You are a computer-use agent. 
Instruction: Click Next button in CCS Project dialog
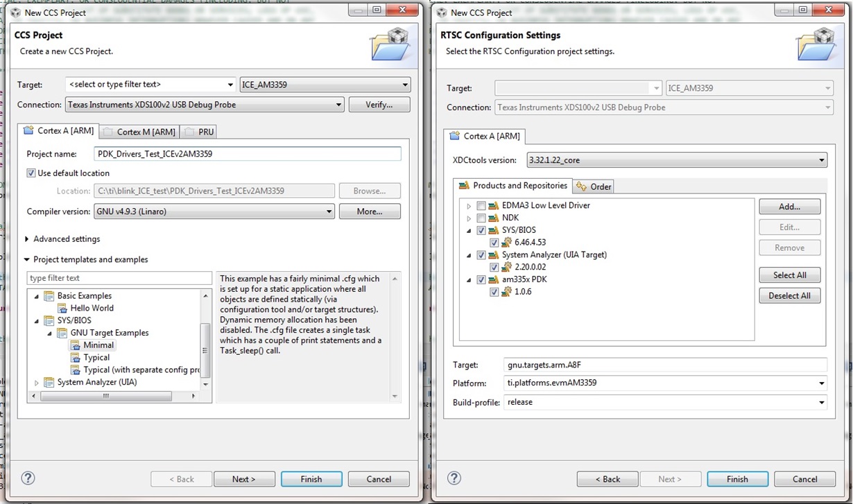coord(244,479)
